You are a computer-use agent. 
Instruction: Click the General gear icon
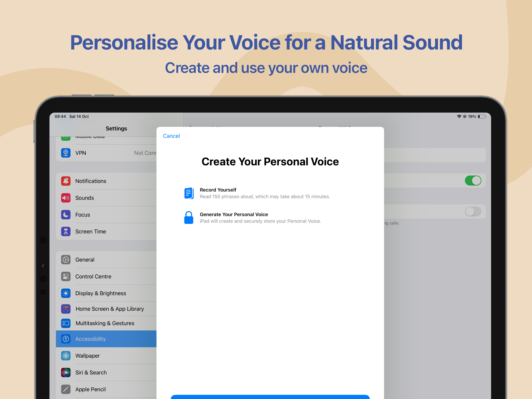point(66,260)
